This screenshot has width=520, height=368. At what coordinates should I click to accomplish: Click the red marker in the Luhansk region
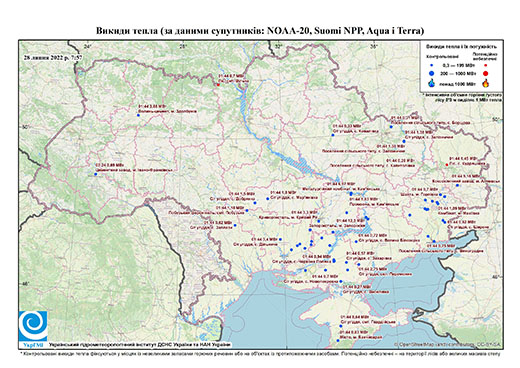point(447,165)
